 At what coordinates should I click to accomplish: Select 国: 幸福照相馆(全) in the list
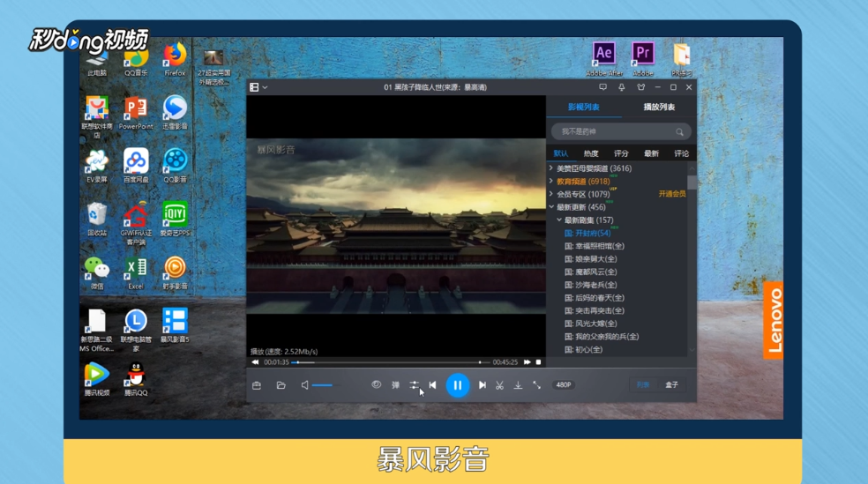point(594,246)
